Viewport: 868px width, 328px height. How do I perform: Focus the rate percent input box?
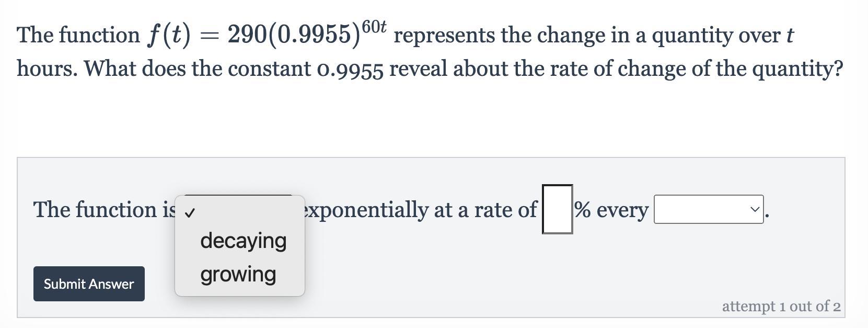tap(557, 209)
